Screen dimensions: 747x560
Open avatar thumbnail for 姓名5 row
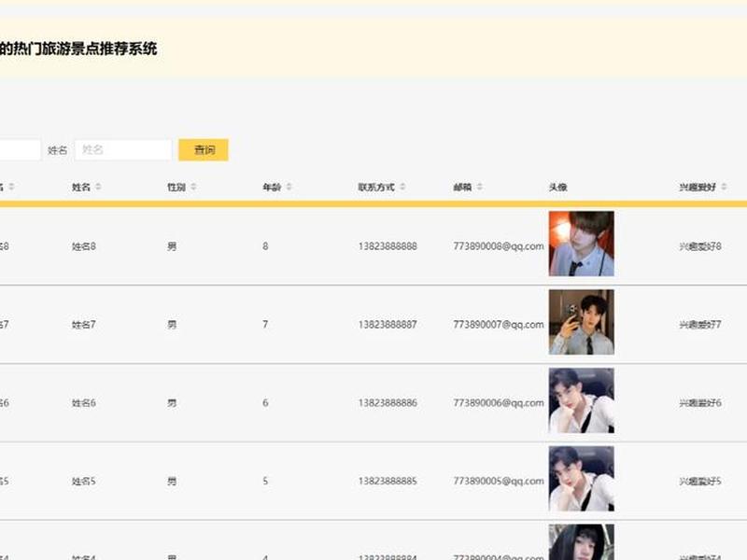(x=581, y=479)
